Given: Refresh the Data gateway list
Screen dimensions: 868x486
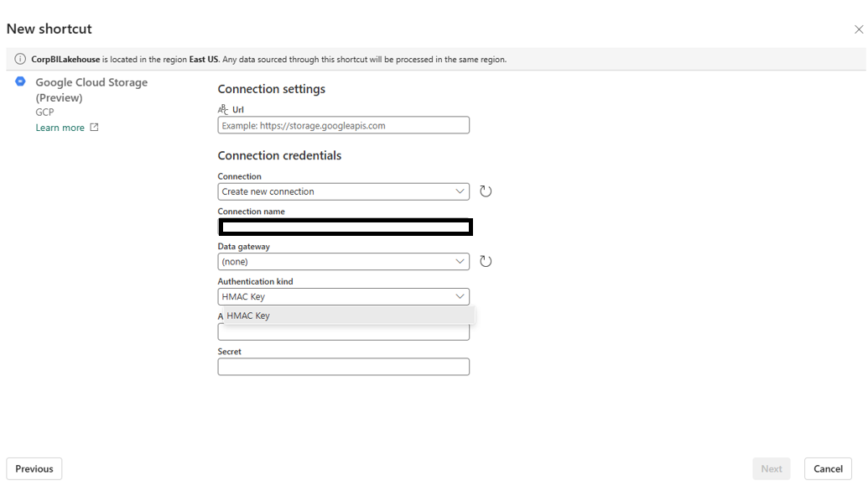Looking at the screenshot, I should pos(486,261).
